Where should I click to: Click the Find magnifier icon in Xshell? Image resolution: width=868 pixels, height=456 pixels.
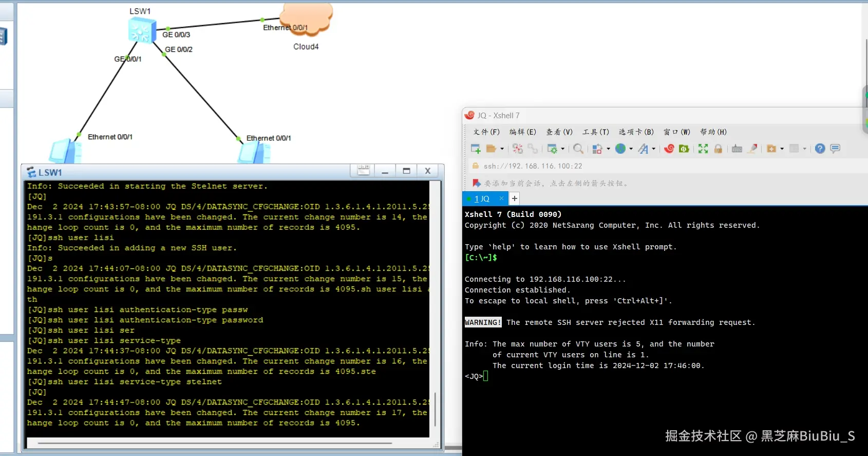(x=578, y=149)
